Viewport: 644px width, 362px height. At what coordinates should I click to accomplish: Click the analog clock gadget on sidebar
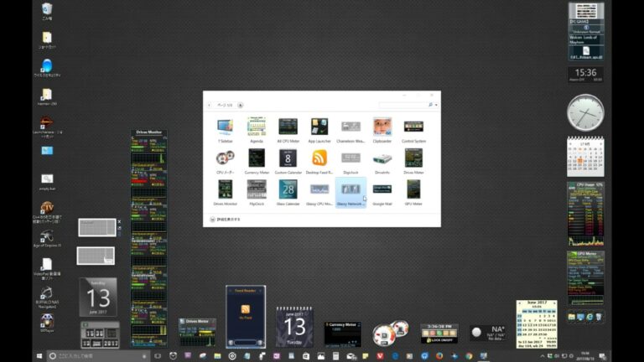(x=584, y=111)
